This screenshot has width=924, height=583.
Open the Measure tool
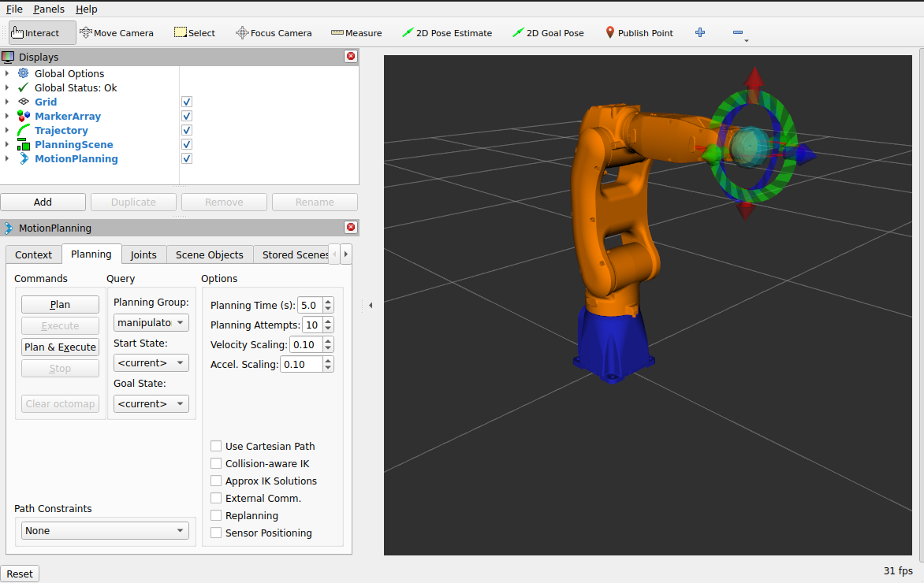pos(356,32)
